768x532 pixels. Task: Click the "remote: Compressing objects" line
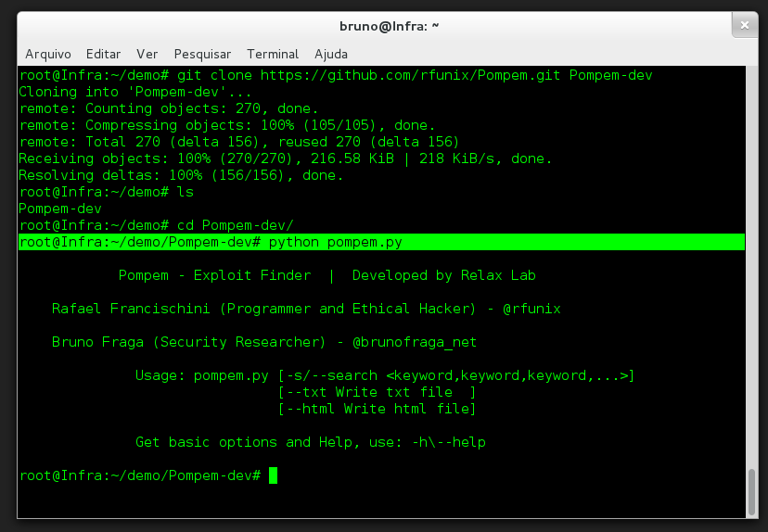click(x=227, y=125)
